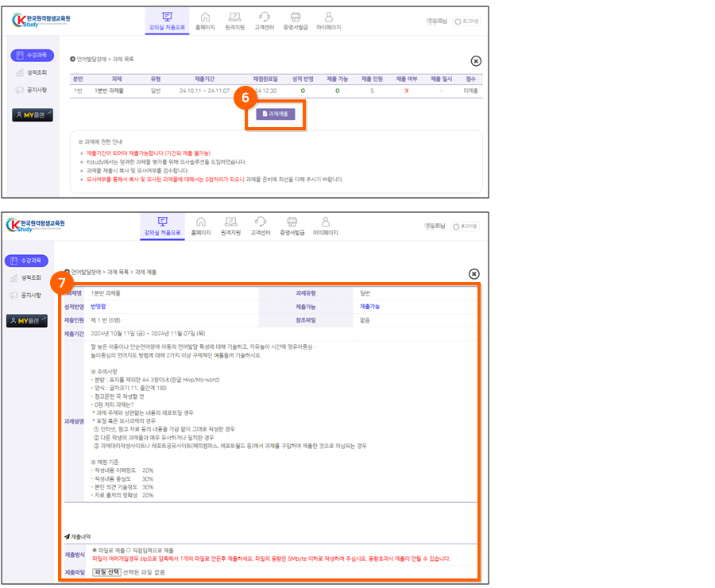Viewport: 715px width, 588px height.
Task: Open 성적조회 sidebar item on 과제 목록 page
Action: tap(32, 72)
